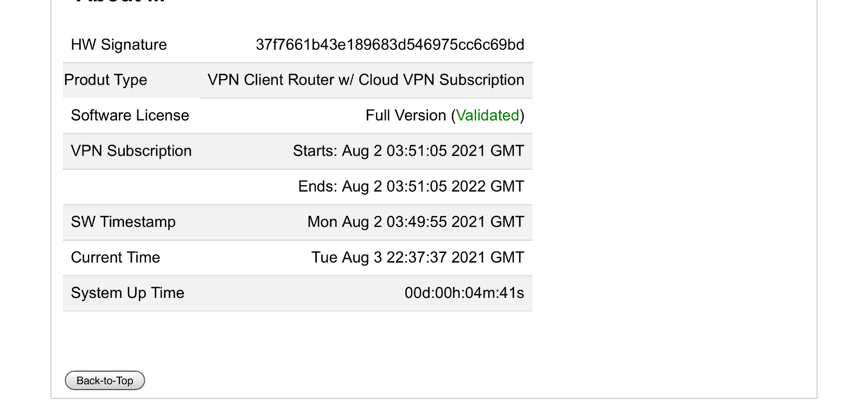This screenshot has width=868, height=401.
Task: Click the green Validated license status
Action: pos(487,115)
